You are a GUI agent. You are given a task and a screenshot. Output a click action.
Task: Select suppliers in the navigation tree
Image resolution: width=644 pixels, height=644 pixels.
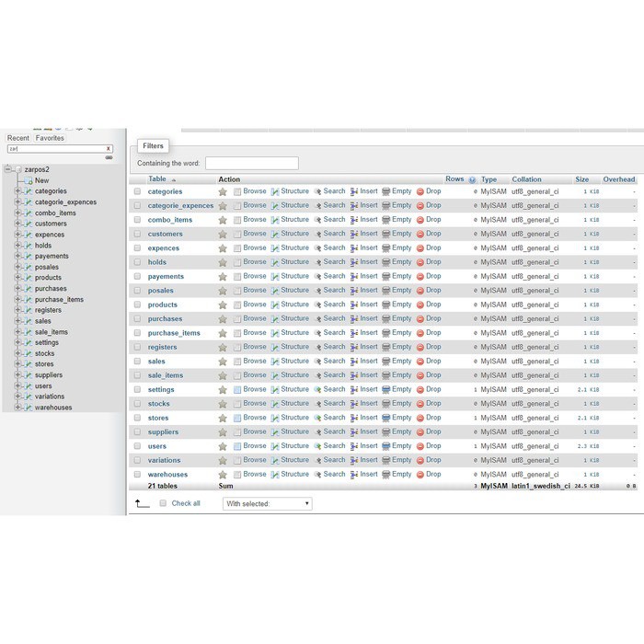(49, 375)
